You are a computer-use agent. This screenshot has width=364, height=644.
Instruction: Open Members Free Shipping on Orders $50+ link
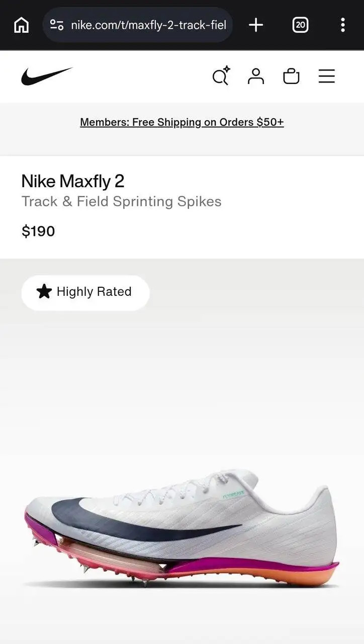tap(182, 122)
